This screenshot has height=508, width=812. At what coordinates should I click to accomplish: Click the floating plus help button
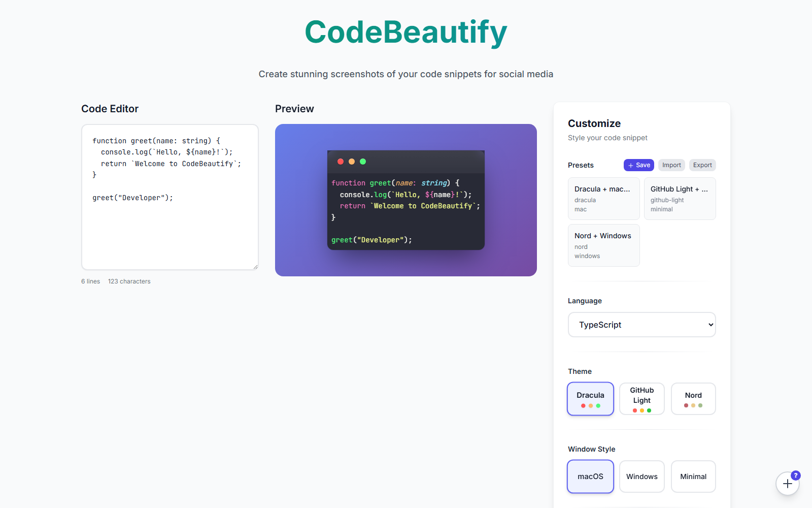pos(787,484)
